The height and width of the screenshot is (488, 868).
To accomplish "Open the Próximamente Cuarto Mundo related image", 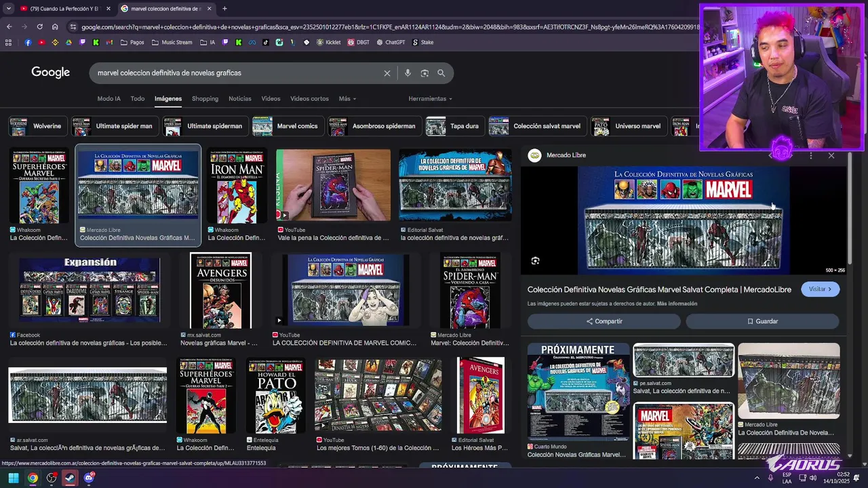I will point(578,392).
